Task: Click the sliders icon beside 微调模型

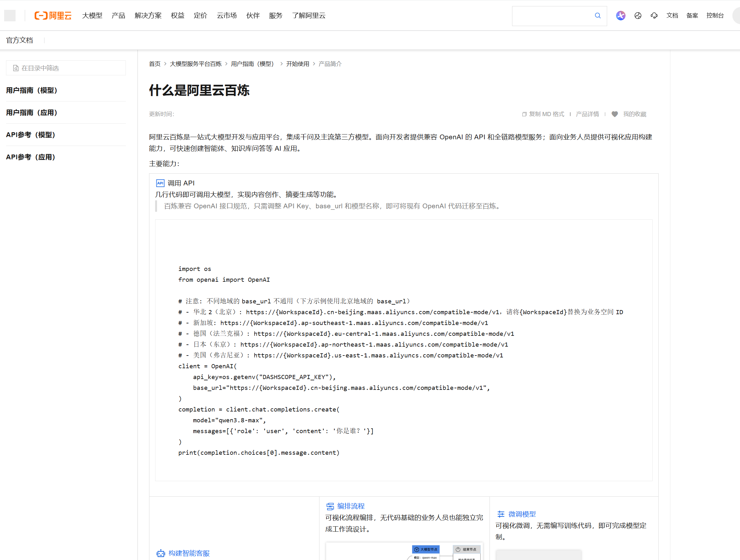Action: point(501,514)
